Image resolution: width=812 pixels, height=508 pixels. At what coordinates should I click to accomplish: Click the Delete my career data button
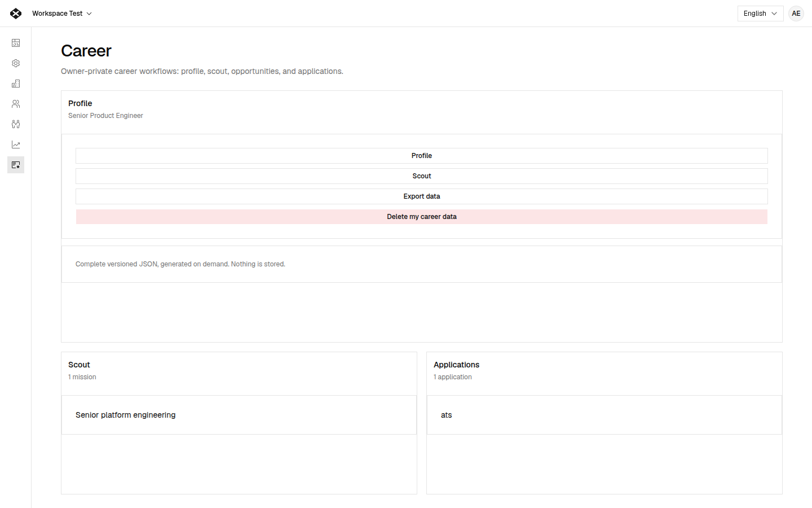click(x=422, y=217)
